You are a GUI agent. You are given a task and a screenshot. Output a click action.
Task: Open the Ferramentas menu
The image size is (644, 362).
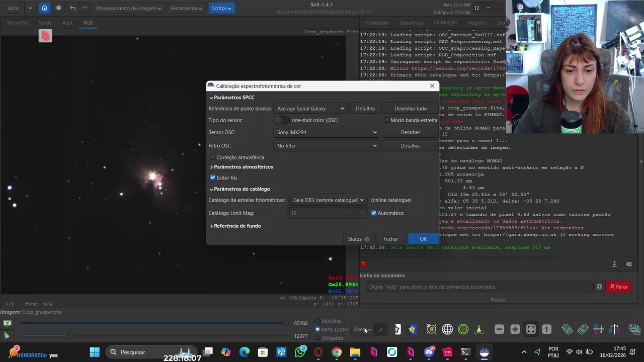coord(186,8)
